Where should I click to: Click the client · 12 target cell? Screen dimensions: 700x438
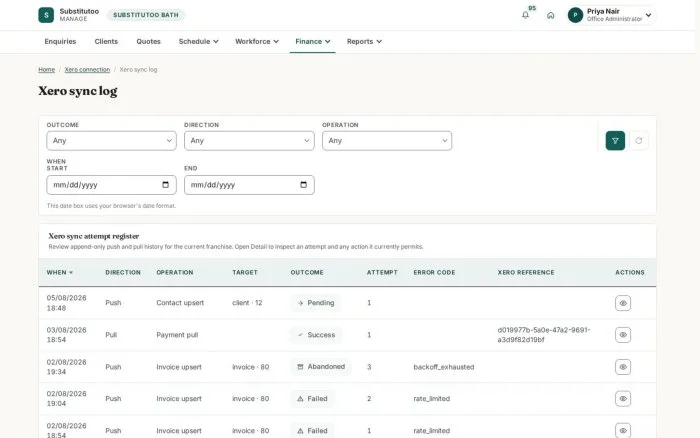coord(247,303)
